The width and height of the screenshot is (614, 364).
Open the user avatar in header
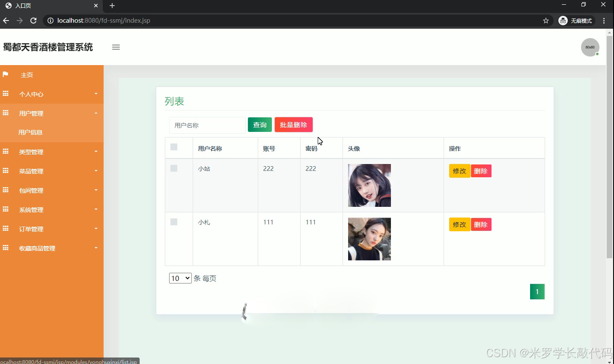[x=590, y=47]
